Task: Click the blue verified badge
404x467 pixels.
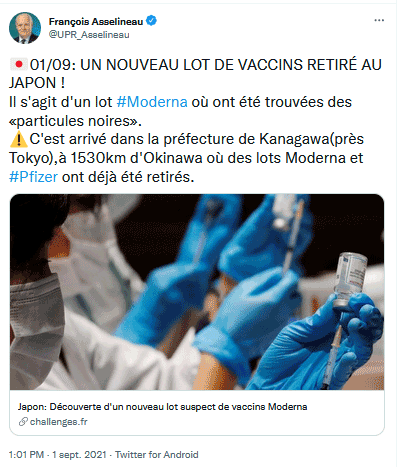Action: coord(151,21)
